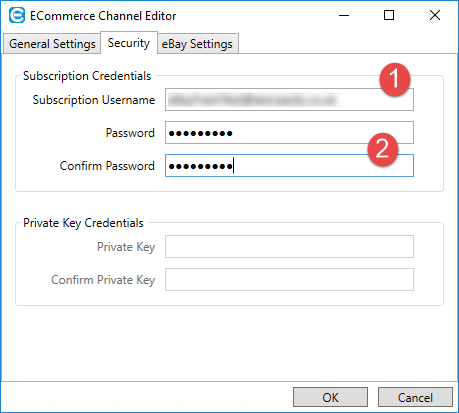The image size is (459, 413).
Task: Maximize the ECommerce Channel Editor window
Action: point(389,15)
